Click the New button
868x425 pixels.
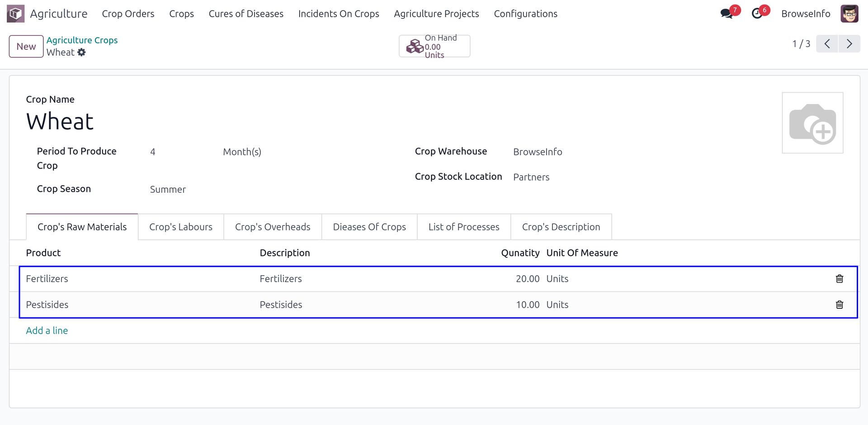pyautogui.click(x=26, y=47)
